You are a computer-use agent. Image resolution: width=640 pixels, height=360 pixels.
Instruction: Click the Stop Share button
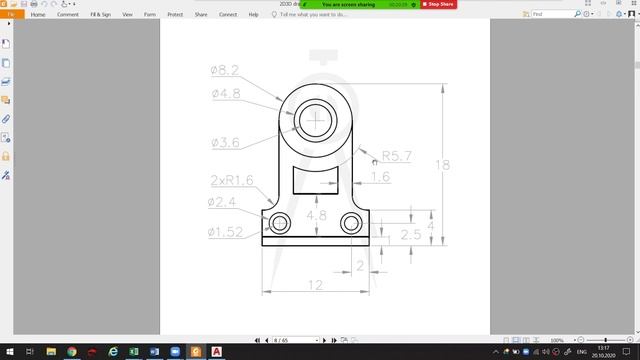point(438,4)
